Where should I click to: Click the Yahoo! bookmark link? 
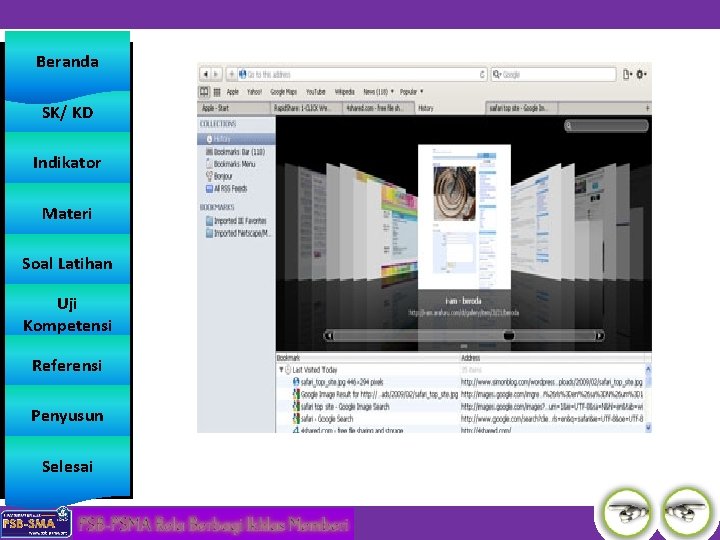254,92
